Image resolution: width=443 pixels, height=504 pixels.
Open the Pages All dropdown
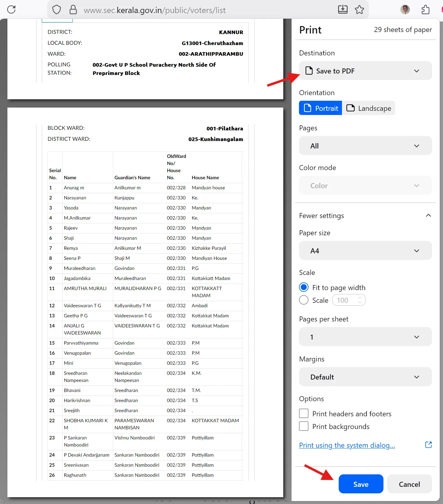coord(365,146)
